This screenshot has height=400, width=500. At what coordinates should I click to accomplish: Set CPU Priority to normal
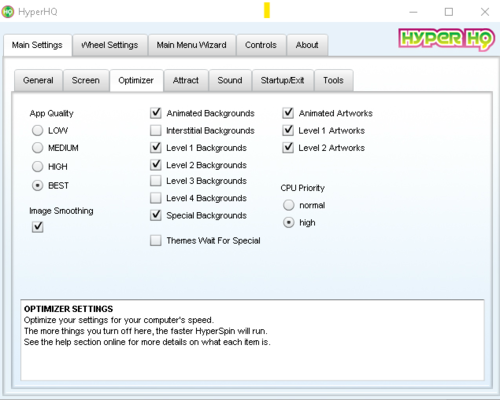[x=289, y=205]
